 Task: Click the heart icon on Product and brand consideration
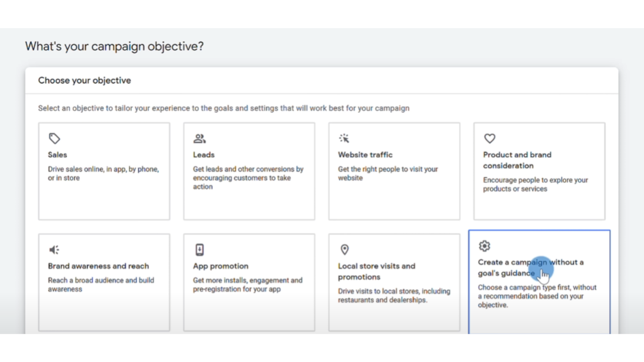point(489,138)
